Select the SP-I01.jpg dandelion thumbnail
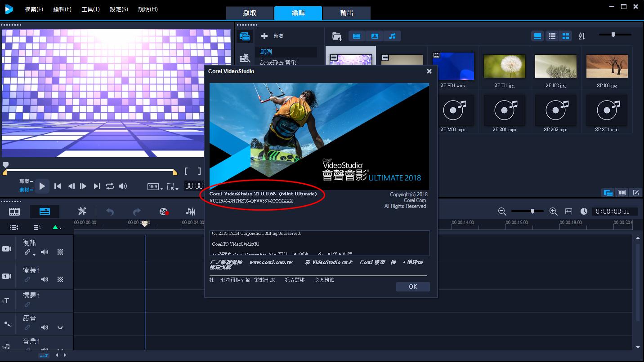The height and width of the screenshot is (362, 644). pos(504,66)
